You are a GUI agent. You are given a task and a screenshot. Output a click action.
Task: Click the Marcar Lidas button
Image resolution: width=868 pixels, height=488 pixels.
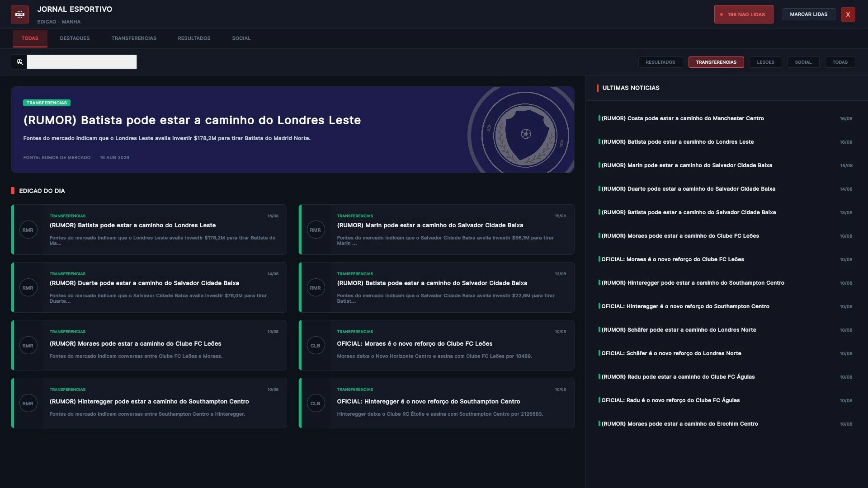click(x=808, y=14)
